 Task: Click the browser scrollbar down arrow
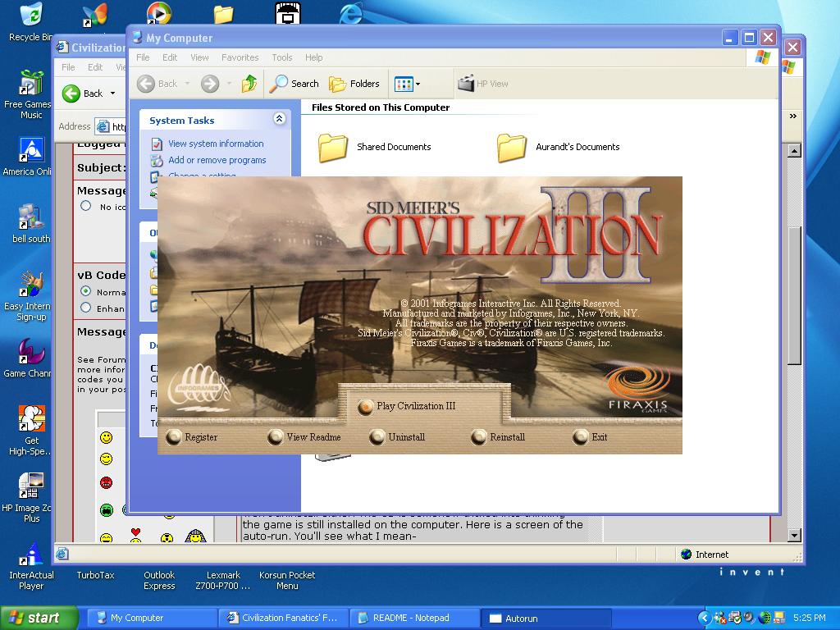click(x=794, y=535)
